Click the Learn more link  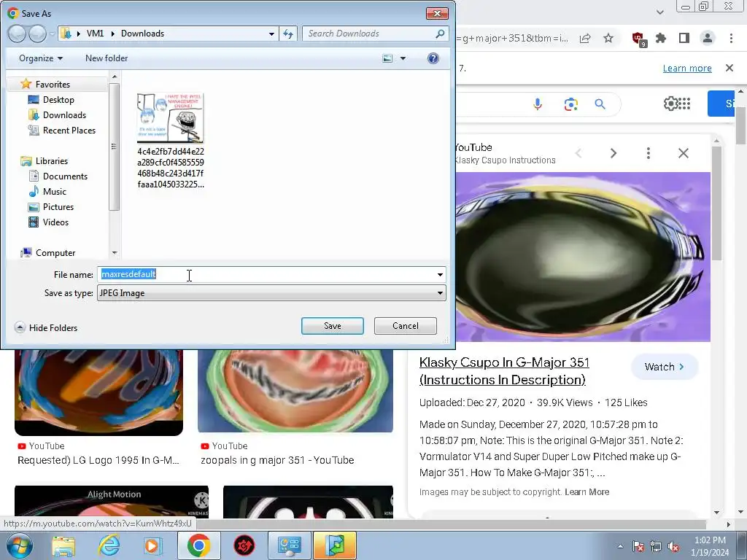click(x=687, y=68)
